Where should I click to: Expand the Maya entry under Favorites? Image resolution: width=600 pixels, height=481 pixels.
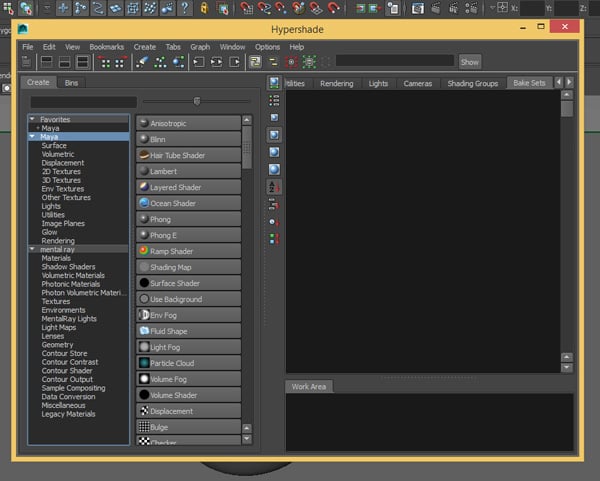(x=38, y=128)
